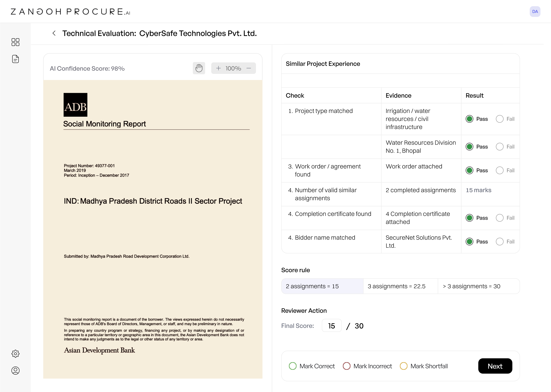Choose Mark Correct reviewer action
The image size is (551, 392).
tap(292, 366)
